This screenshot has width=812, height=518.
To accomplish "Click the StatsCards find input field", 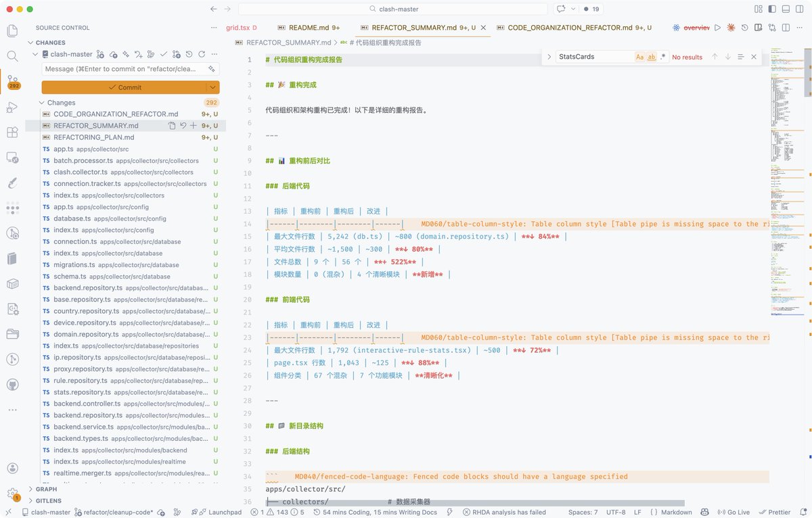I will (594, 57).
